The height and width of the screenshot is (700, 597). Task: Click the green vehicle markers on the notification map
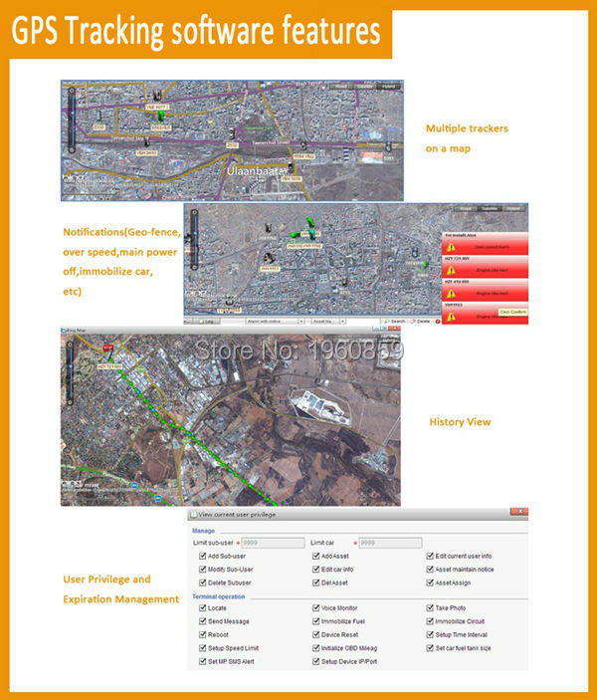(x=307, y=224)
